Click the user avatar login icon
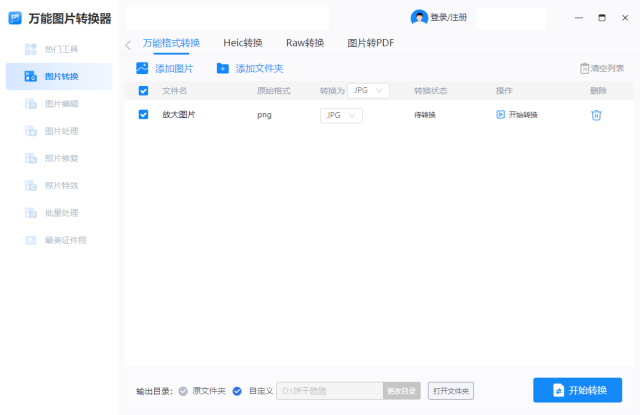640x415 pixels. coord(419,17)
